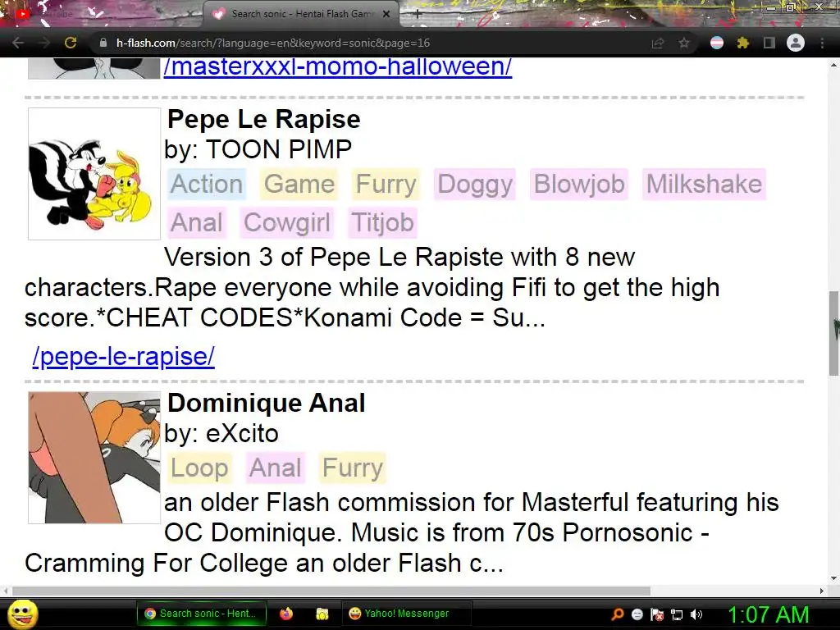The image size is (840, 630).
Task: Open the /masterxxxl-momo-halloween/ link
Action: point(338,67)
